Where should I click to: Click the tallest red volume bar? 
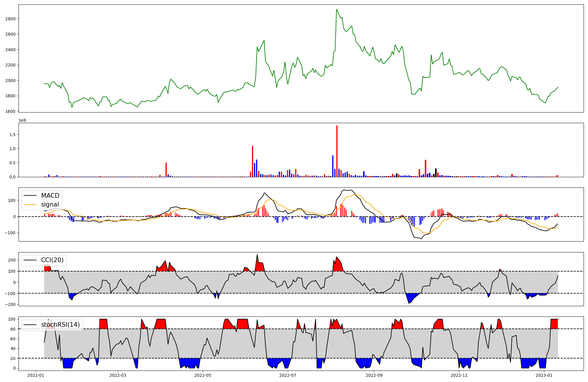[337, 151]
